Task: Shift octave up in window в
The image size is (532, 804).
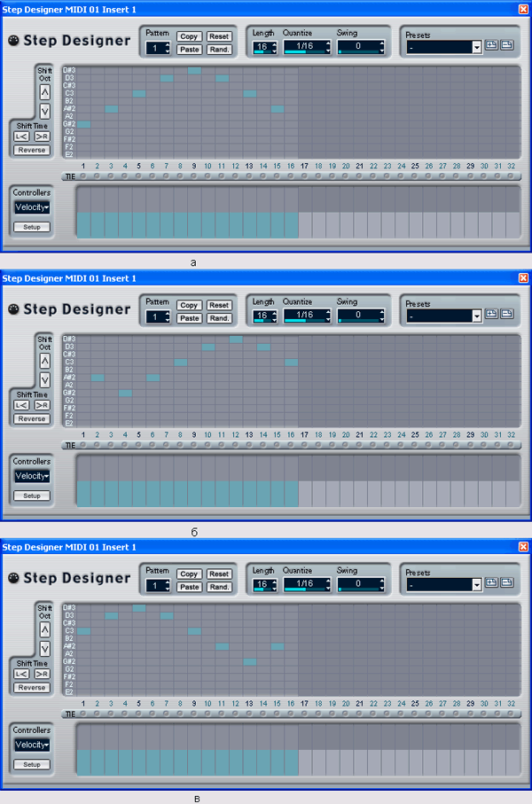Action: (45, 629)
